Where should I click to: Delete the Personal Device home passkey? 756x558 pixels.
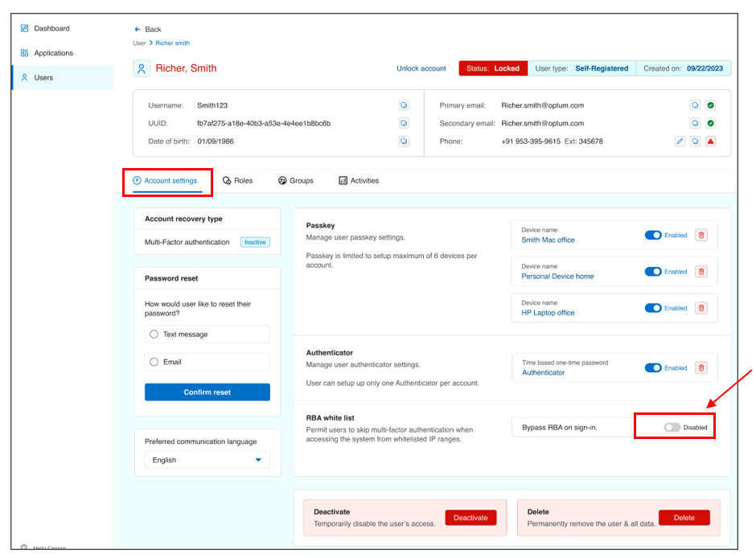pyautogui.click(x=701, y=272)
